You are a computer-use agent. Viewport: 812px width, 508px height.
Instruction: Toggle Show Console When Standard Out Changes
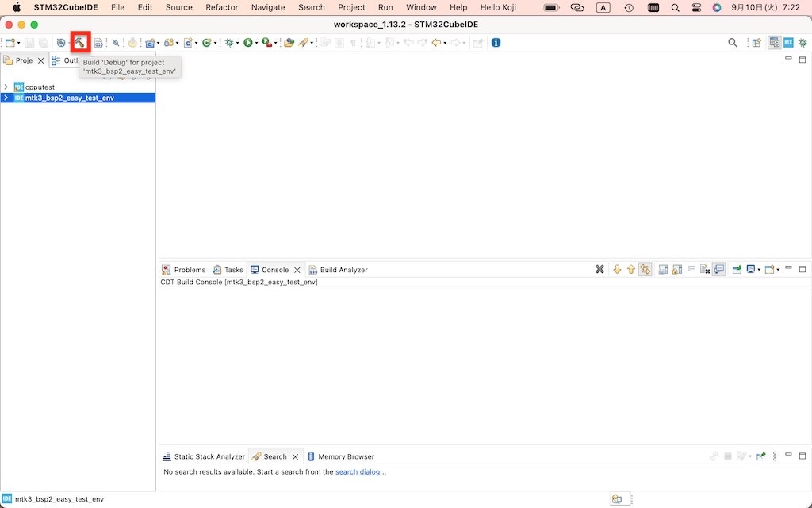pos(661,269)
